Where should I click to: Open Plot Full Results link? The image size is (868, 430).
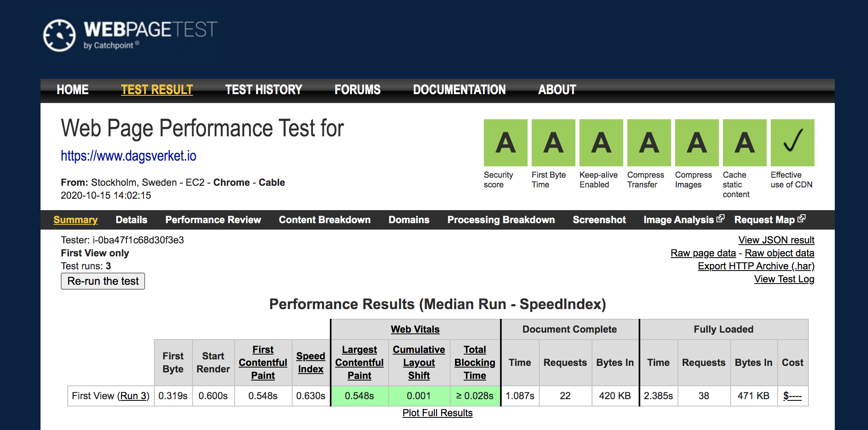coord(438,413)
